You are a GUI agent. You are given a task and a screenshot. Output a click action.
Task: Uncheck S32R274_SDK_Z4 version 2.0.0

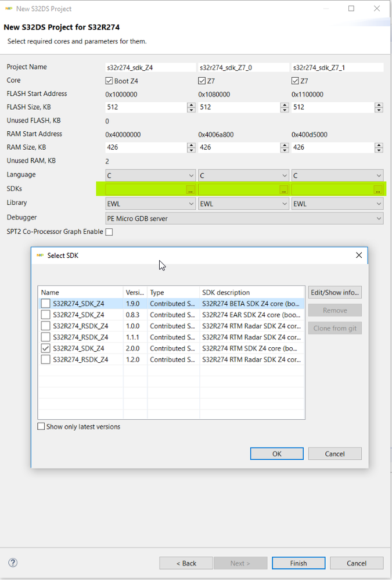click(x=45, y=348)
